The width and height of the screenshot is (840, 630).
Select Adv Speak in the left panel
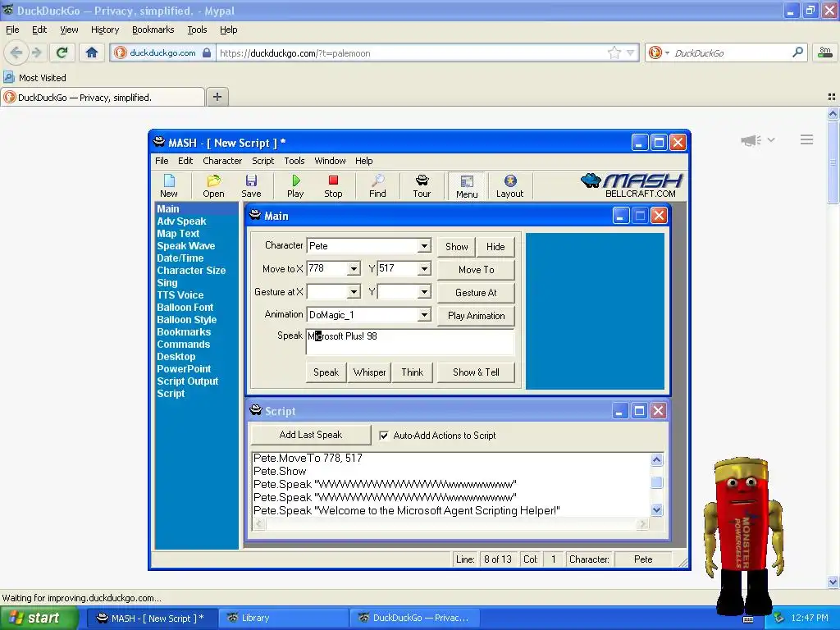pyautogui.click(x=181, y=221)
